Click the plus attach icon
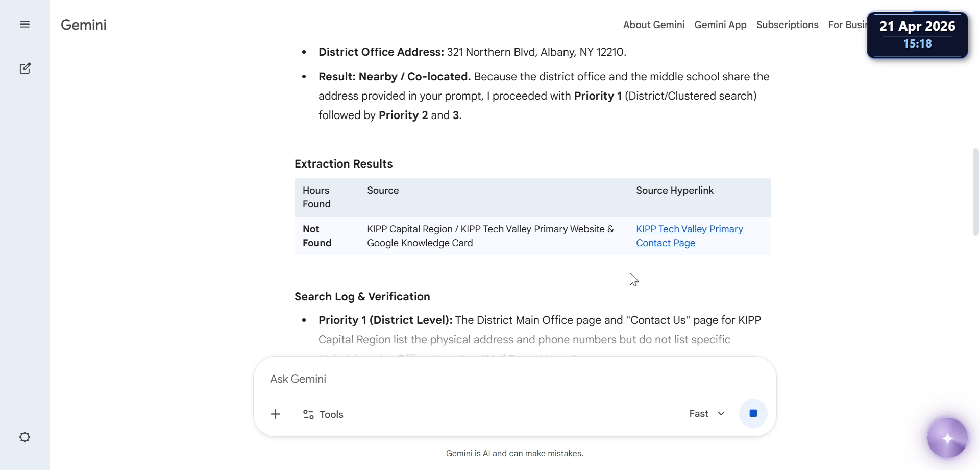 276,414
